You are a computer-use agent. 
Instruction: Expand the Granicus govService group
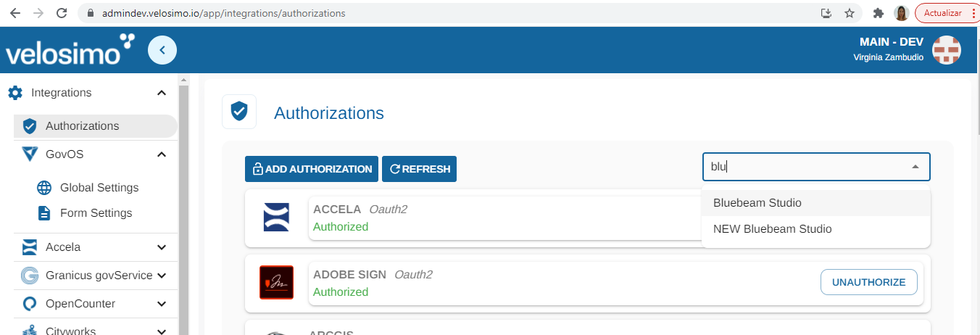point(162,276)
